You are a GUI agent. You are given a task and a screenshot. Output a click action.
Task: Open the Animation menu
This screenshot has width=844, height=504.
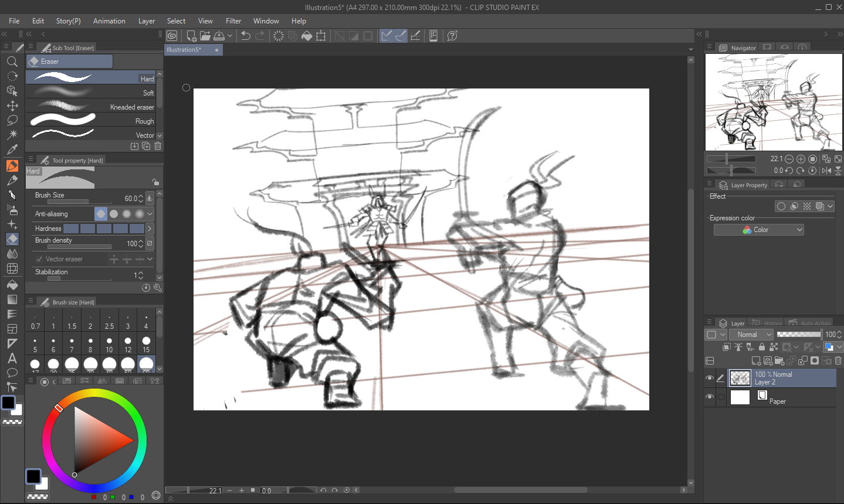pos(109,21)
